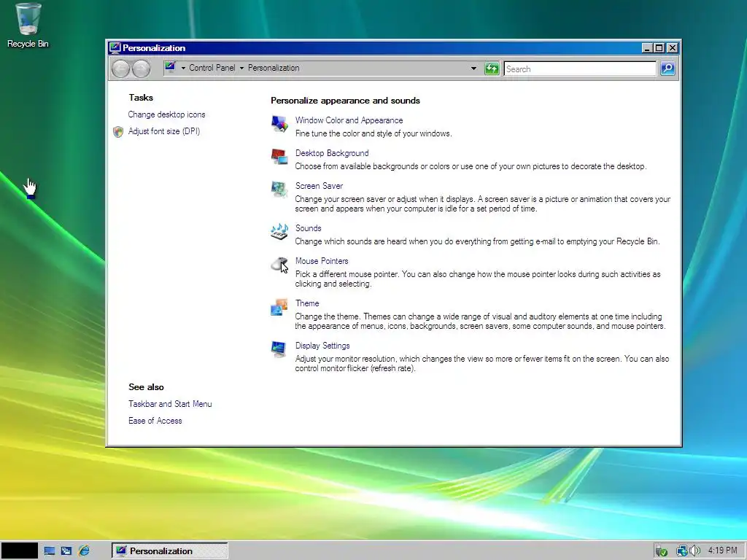The height and width of the screenshot is (560, 747).
Task: Open the Desktop Background link
Action: tap(332, 153)
